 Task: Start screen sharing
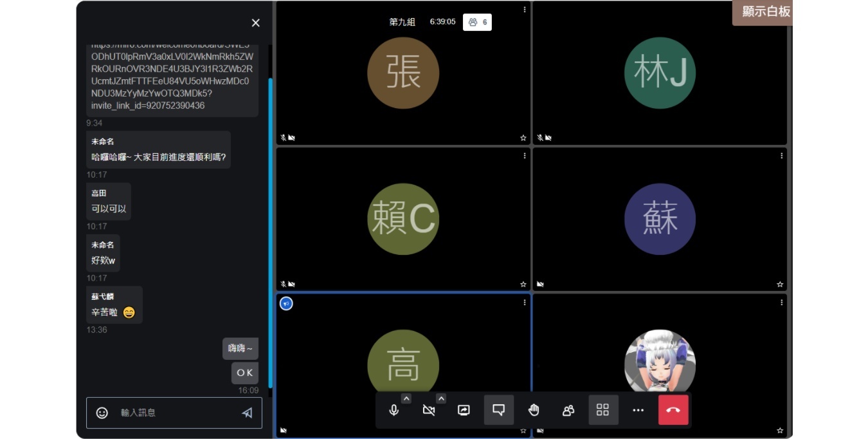tap(464, 410)
